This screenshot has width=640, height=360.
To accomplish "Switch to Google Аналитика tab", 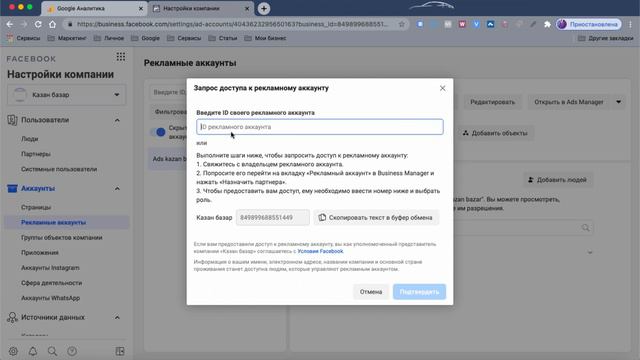I will click(x=94, y=8).
